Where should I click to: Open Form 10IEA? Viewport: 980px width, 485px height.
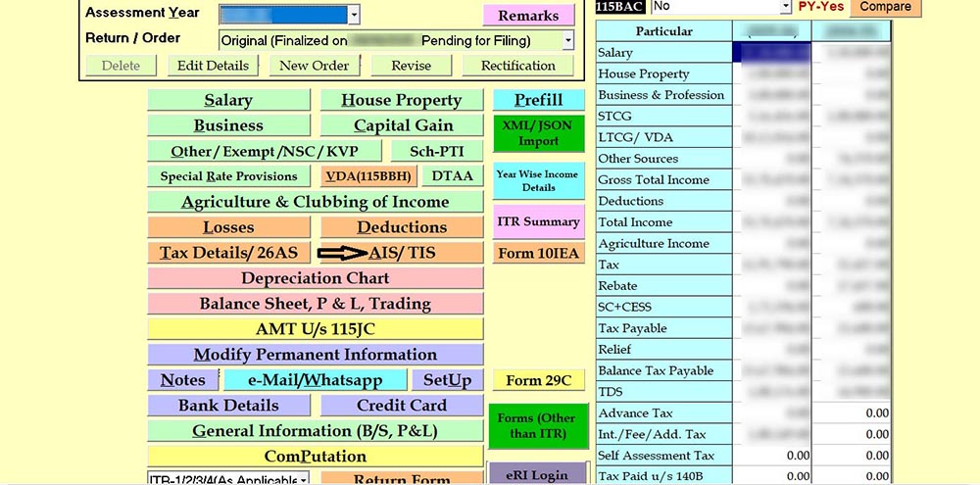[538, 253]
